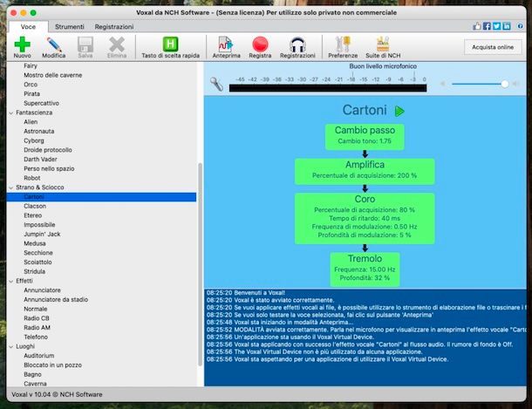Open the Tremolo effect block
This screenshot has height=409, width=532.
point(365,269)
